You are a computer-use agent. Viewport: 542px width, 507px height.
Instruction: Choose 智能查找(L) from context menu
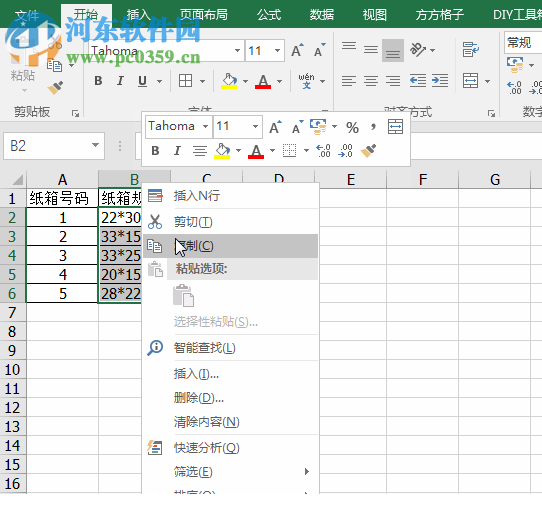coord(231,347)
